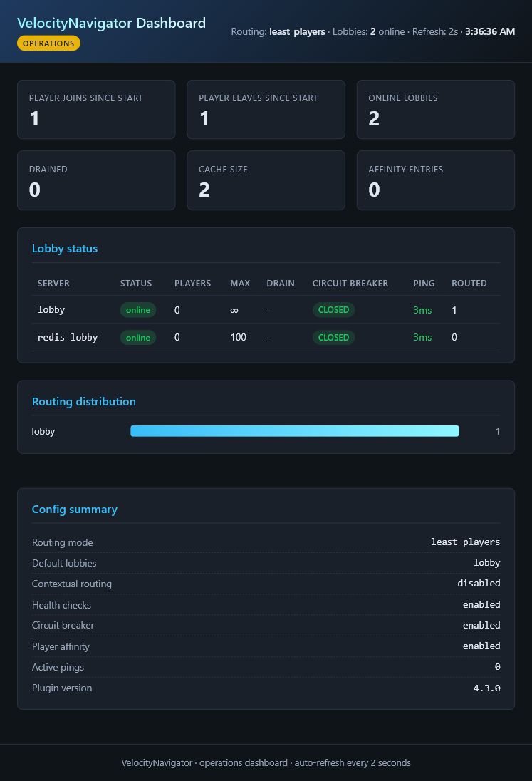The height and width of the screenshot is (781, 532).
Task: Click the MAX column header
Action: coord(240,284)
